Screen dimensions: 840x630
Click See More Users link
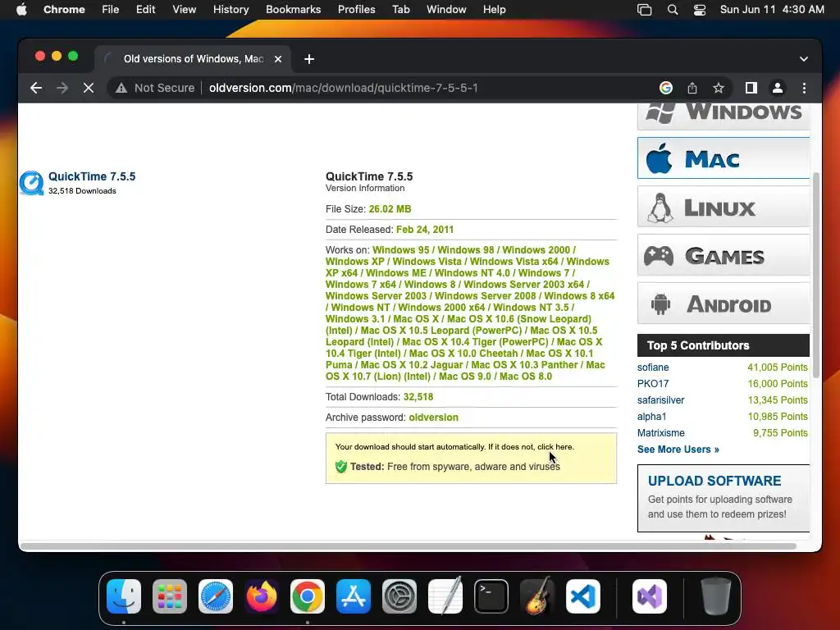point(678,450)
